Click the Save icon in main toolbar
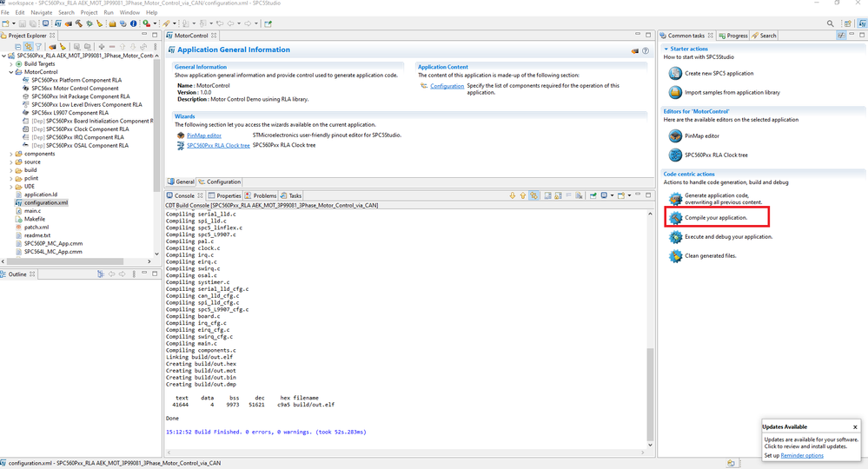The width and height of the screenshot is (868, 469). tap(22, 23)
